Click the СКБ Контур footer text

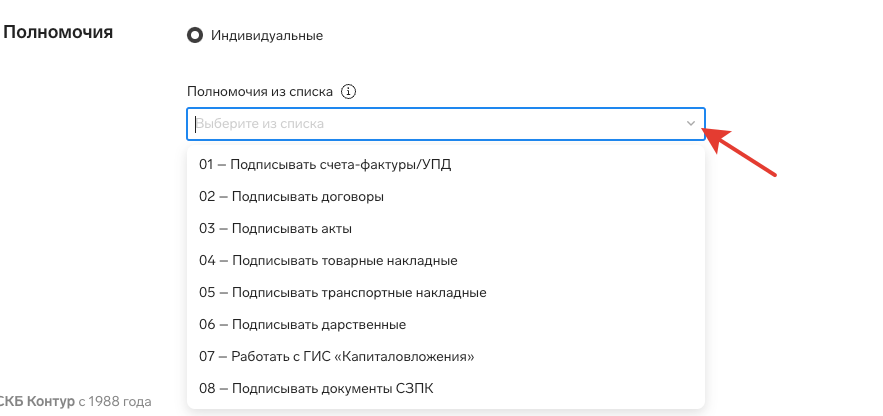coord(38,402)
